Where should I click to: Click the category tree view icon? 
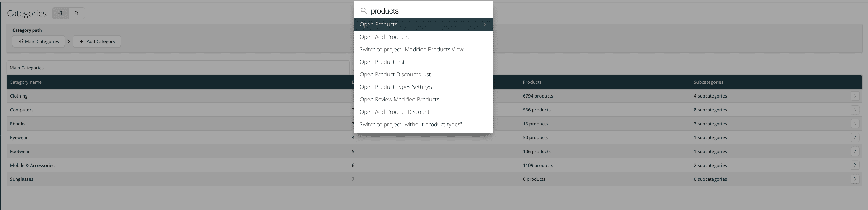(x=60, y=13)
